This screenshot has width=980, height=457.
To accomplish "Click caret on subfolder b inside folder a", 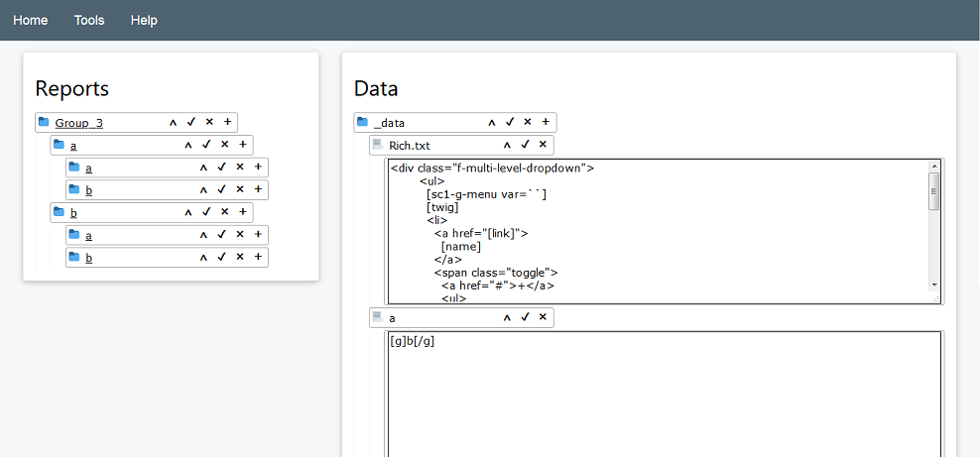I will click(203, 189).
